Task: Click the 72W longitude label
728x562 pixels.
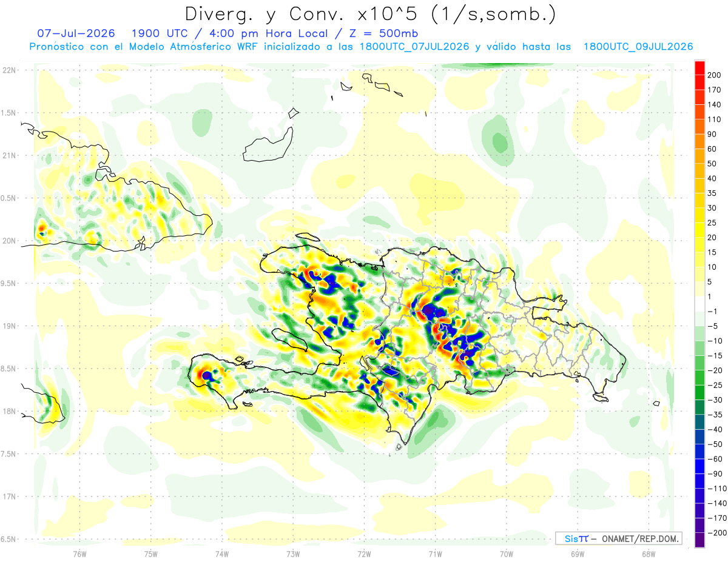Action: [x=364, y=554]
